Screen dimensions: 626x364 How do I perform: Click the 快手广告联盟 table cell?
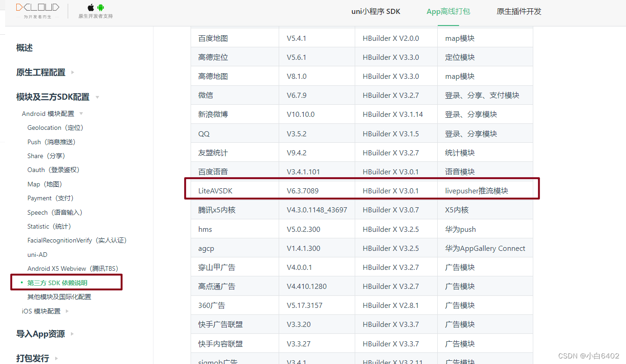(x=235, y=325)
